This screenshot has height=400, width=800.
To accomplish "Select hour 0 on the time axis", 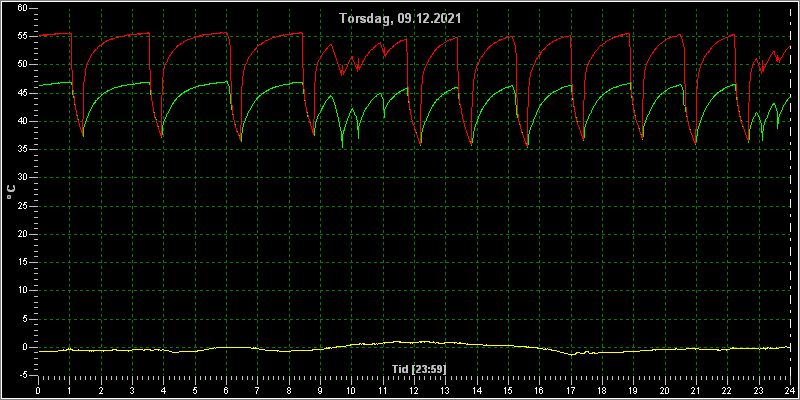I will point(38,390).
